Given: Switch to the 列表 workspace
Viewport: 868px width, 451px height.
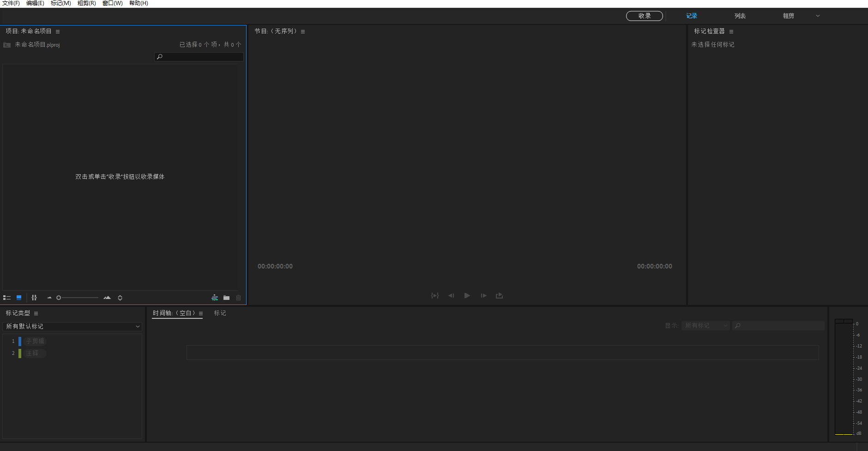Looking at the screenshot, I should pyautogui.click(x=740, y=15).
